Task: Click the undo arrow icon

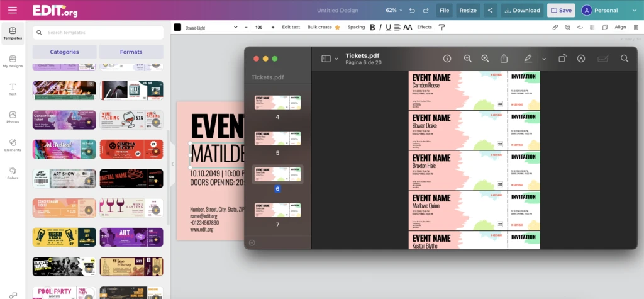Action: (412, 11)
